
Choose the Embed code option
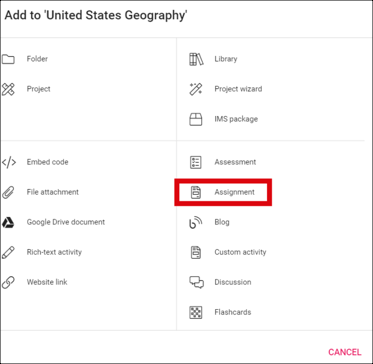[47, 162]
